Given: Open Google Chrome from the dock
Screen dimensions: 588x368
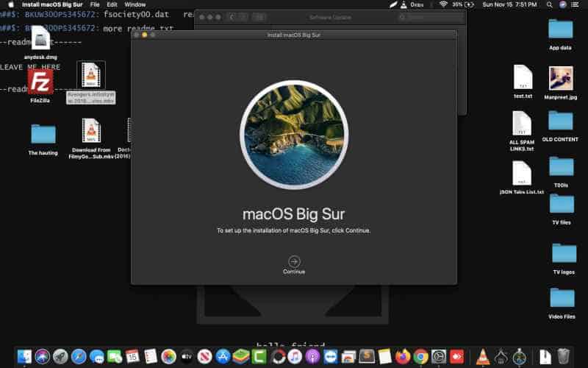Looking at the screenshot, I should (420, 356).
